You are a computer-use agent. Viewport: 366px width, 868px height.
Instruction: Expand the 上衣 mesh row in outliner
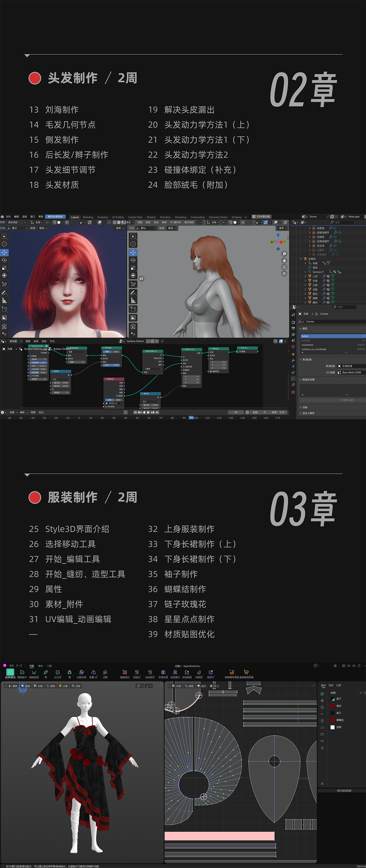coord(306,276)
